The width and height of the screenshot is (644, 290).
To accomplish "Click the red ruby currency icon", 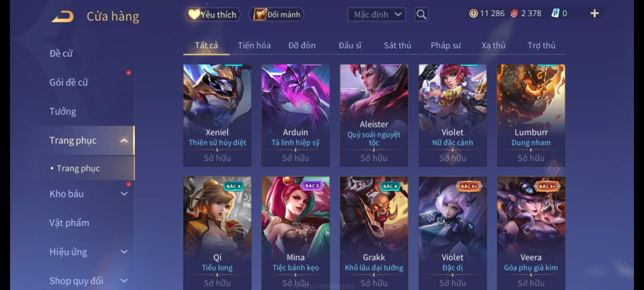I will (x=514, y=13).
